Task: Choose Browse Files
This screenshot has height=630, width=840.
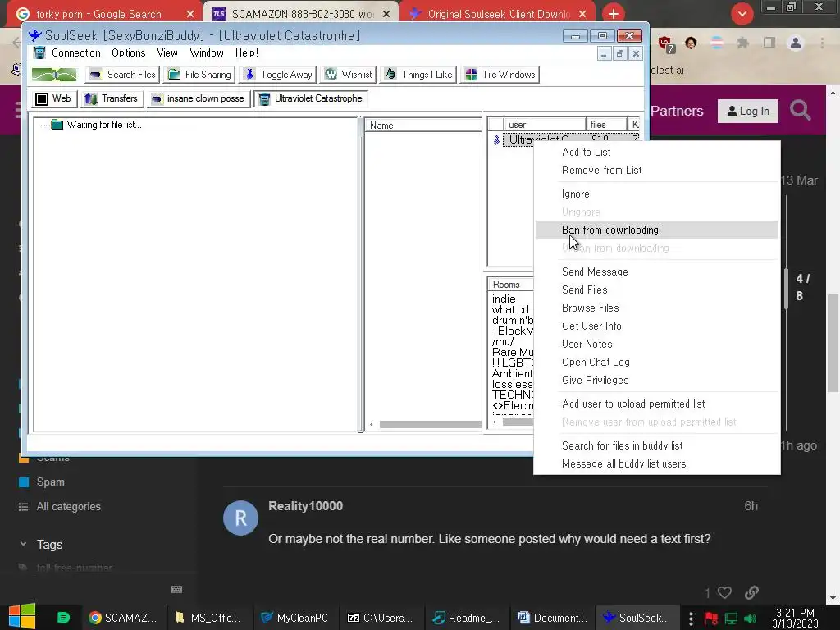Action: coord(657,308)
